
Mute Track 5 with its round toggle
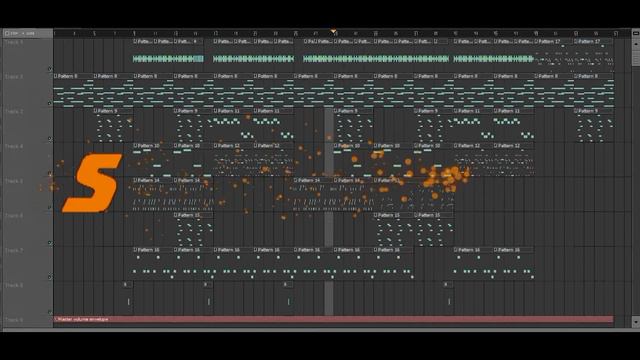tap(50, 69)
